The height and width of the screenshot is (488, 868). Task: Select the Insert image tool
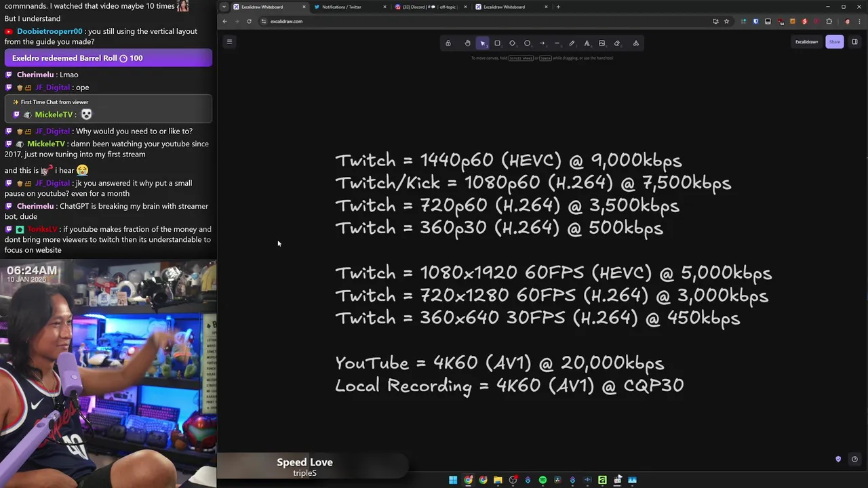[x=601, y=43]
